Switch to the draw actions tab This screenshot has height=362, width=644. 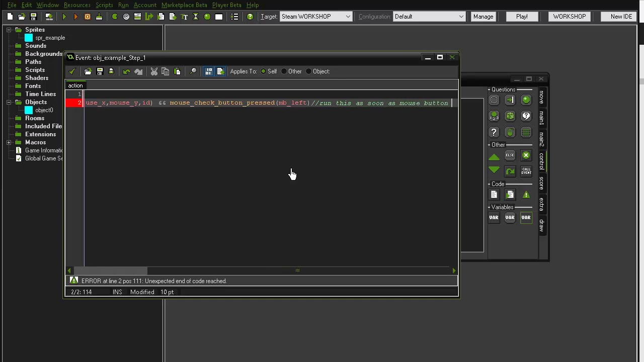[542, 225]
